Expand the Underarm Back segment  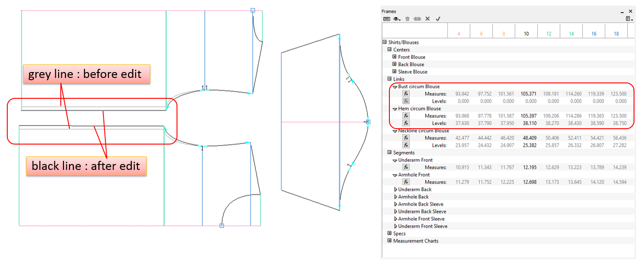395,189
